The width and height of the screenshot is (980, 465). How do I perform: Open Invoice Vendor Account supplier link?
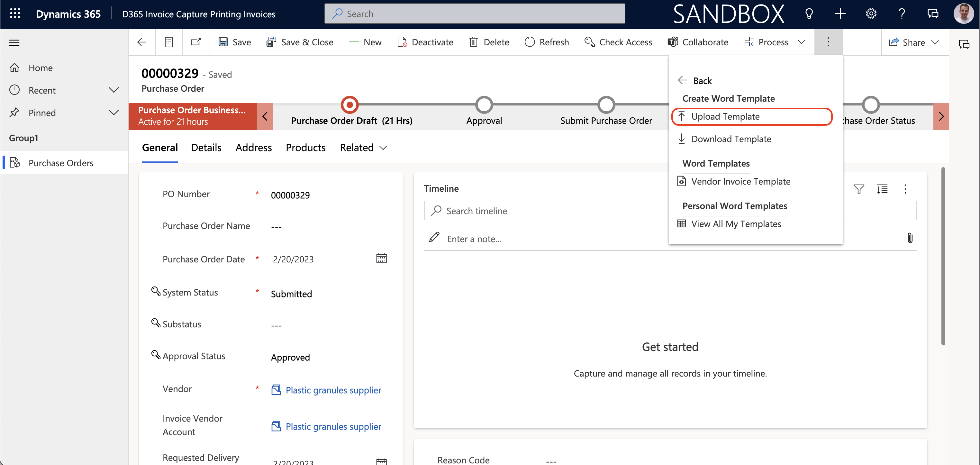333,426
